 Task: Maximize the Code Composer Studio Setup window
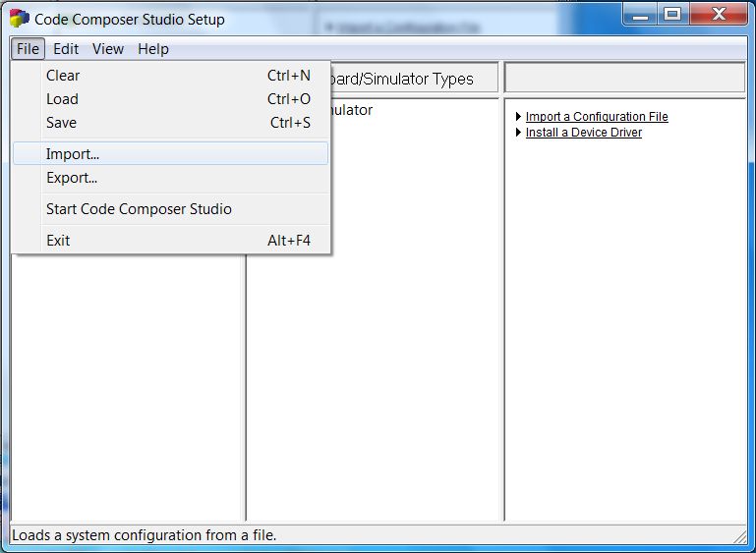pos(672,14)
